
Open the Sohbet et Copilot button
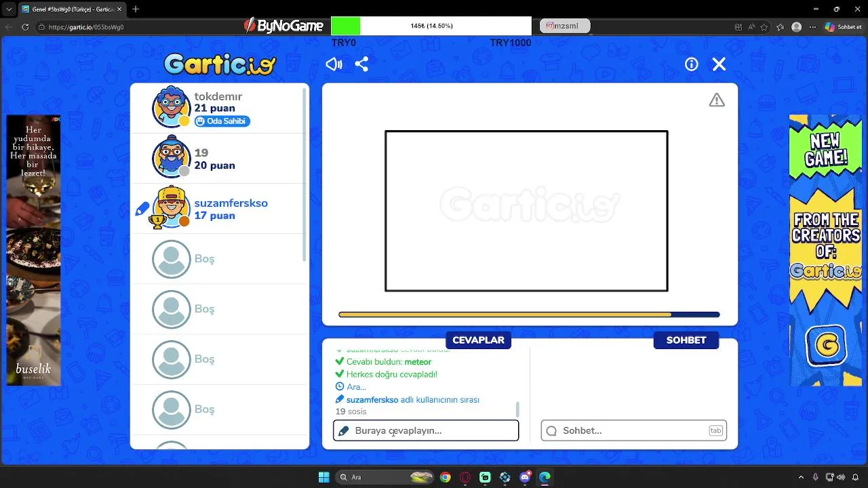(843, 27)
